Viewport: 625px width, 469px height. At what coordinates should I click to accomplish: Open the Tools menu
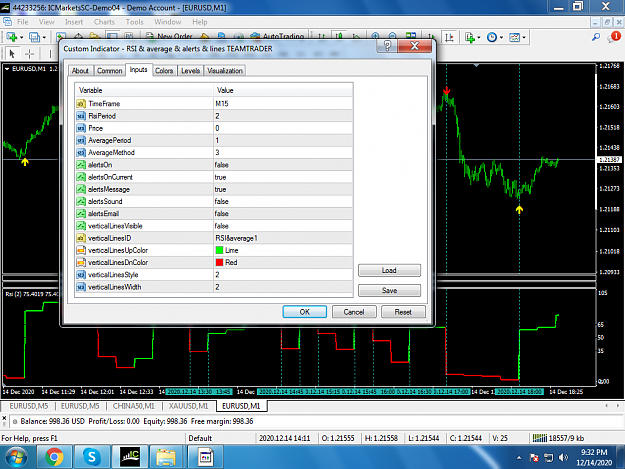pyautogui.click(x=134, y=22)
